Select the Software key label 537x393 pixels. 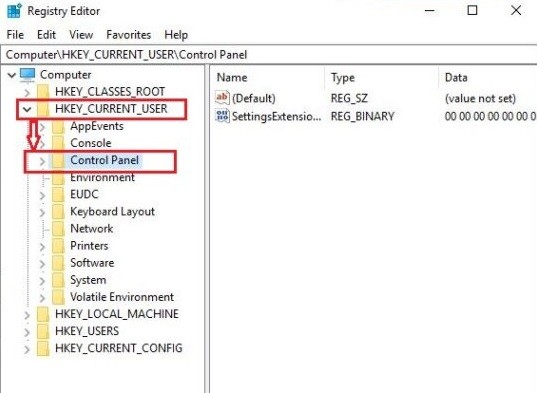click(x=92, y=263)
